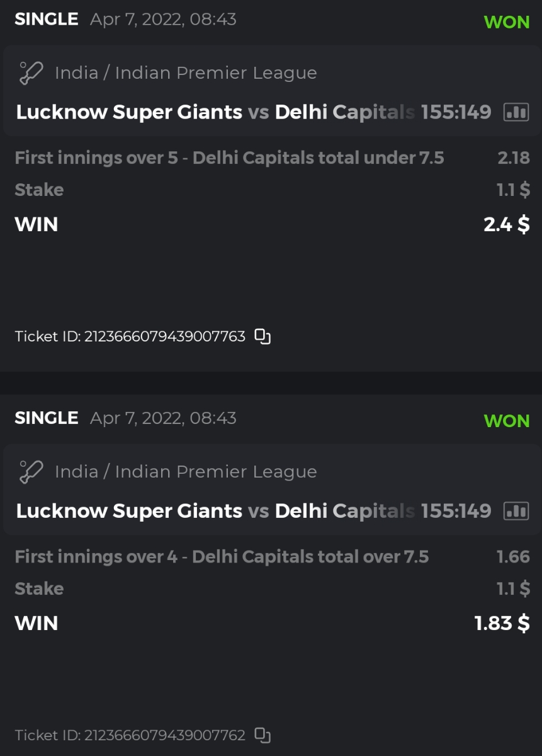
Task: Click the 'First innings over 5' bet description
Action: coord(229,157)
